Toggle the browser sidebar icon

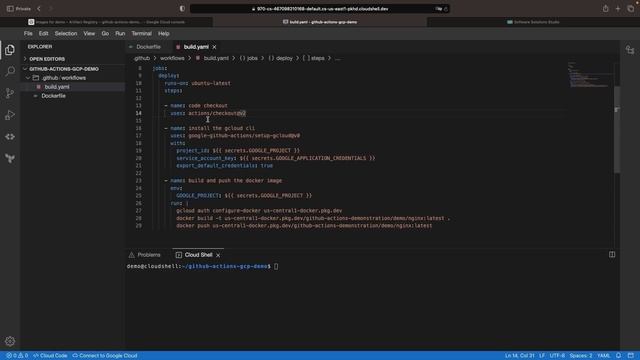[10, 9]
